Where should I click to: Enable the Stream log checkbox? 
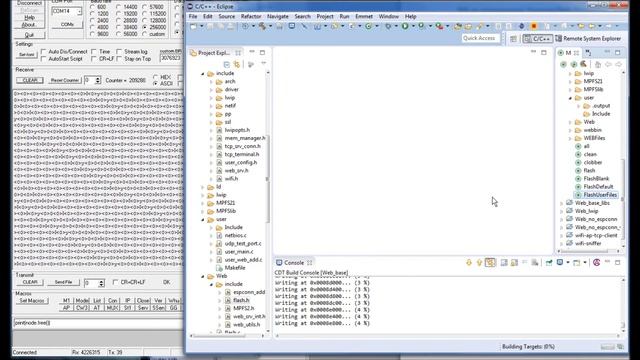pos(119,52)
